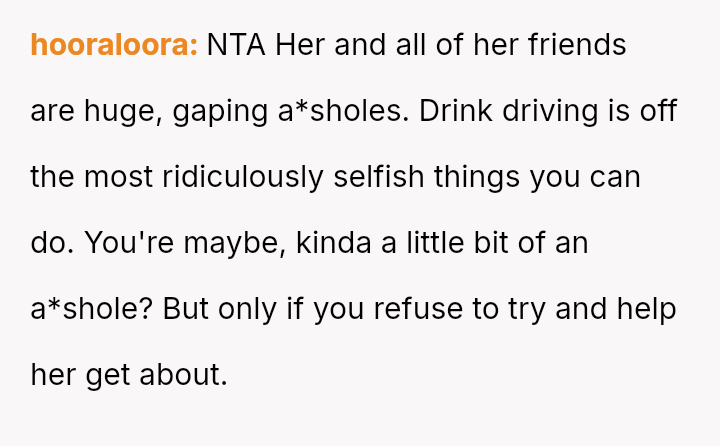720x446 pixels.
Task: Click the word "driving" in the comment
Action: point(550,112)
